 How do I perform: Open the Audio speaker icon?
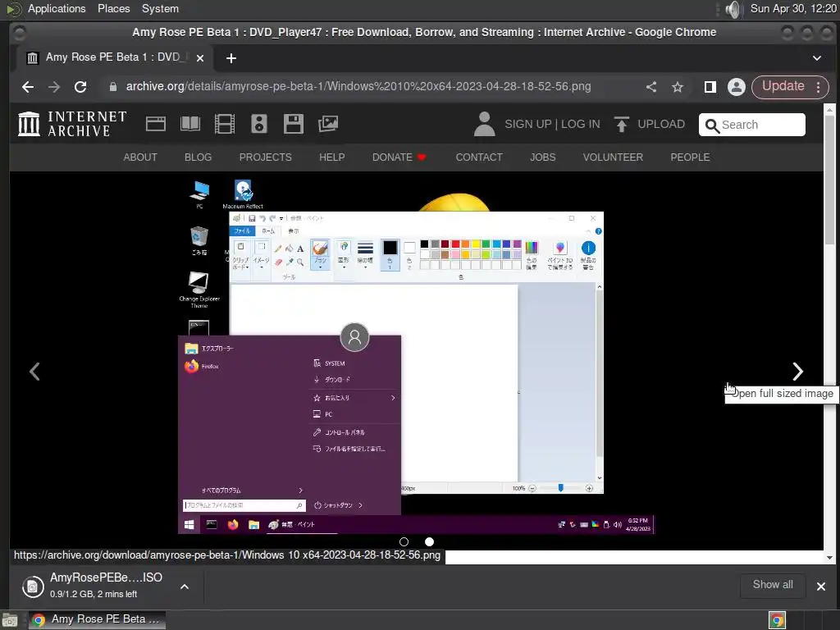(258, 124)
